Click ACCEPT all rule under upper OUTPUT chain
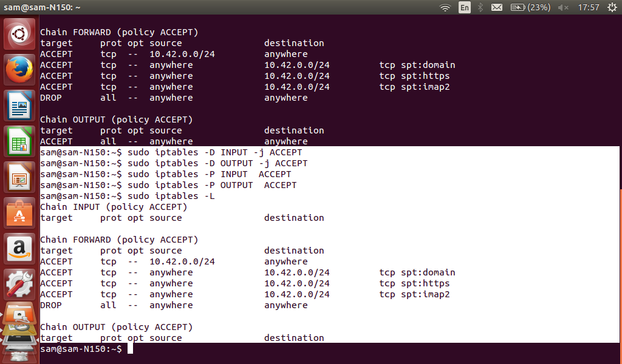This screenshot has width=622, height=364. (174, 141)
